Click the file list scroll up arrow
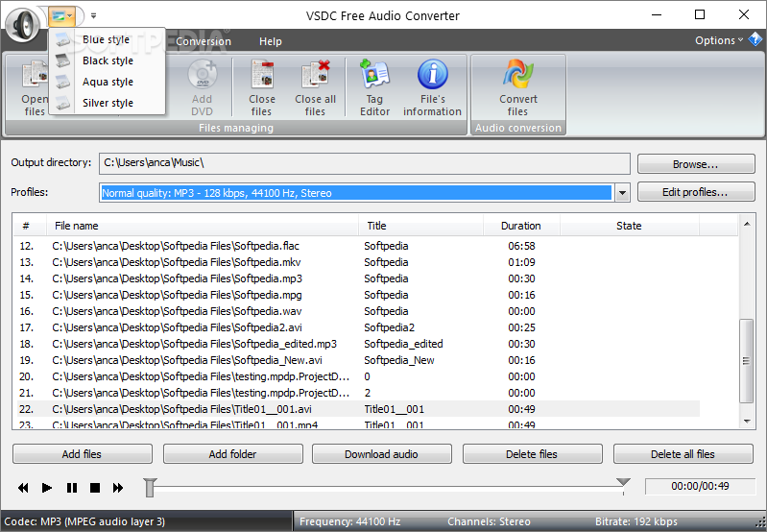767x532 pixels. (x=747, y=224)
